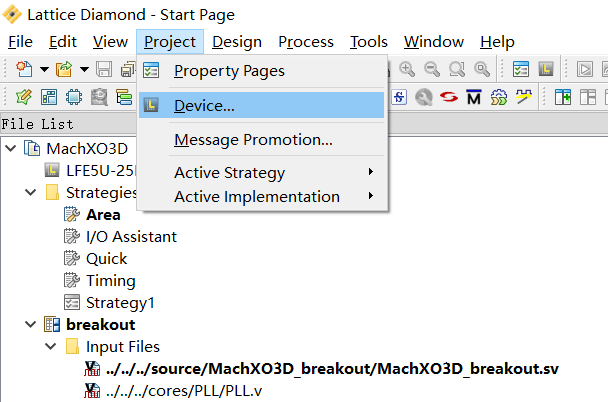Launch the red Synplify S icon
Screen dimensions: 608x402
click(449, 97)
